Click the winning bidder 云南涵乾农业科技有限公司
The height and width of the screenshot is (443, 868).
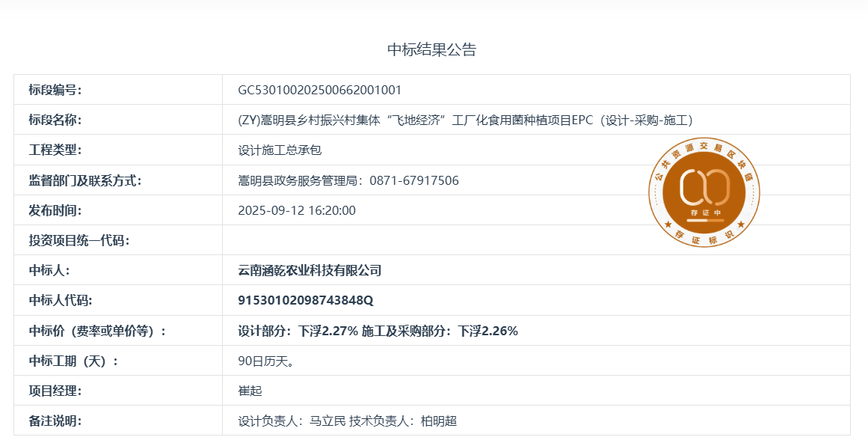point(310,271)
